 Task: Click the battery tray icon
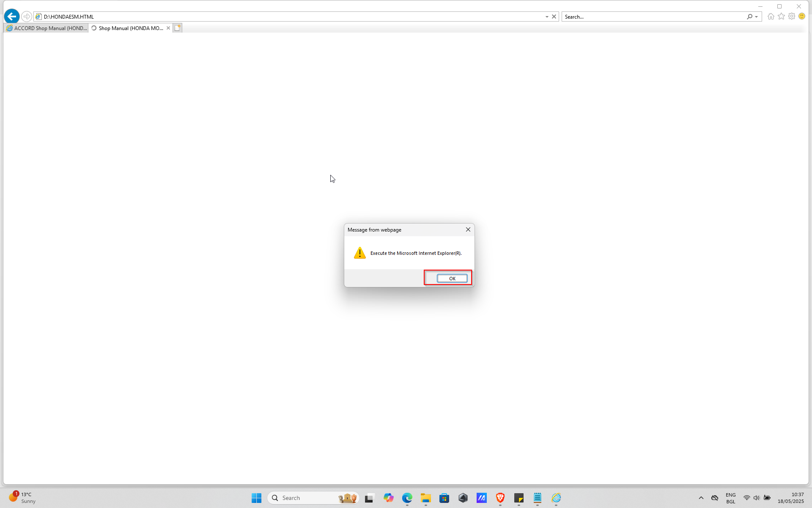767,498
